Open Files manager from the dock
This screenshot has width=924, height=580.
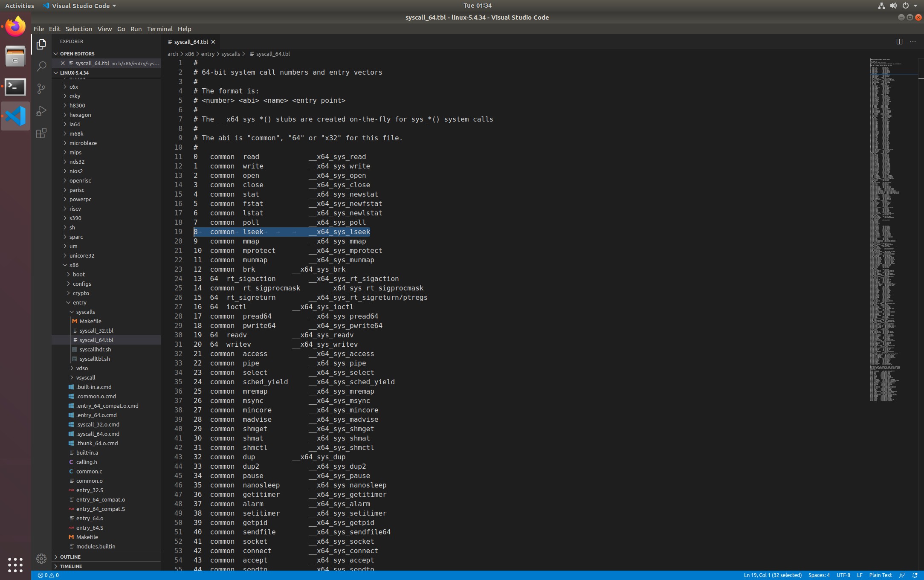pos(15,56)
